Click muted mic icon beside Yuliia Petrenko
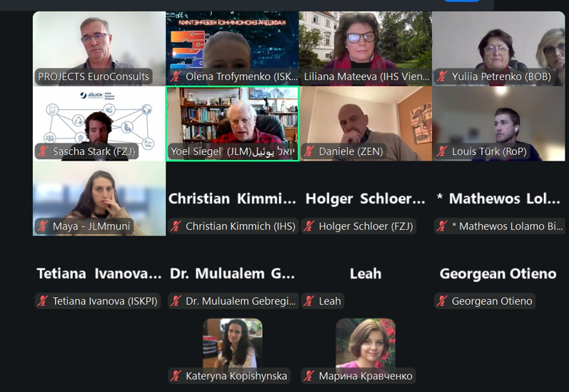This screenshot has height=392, width=569. (x=442, y=76)
